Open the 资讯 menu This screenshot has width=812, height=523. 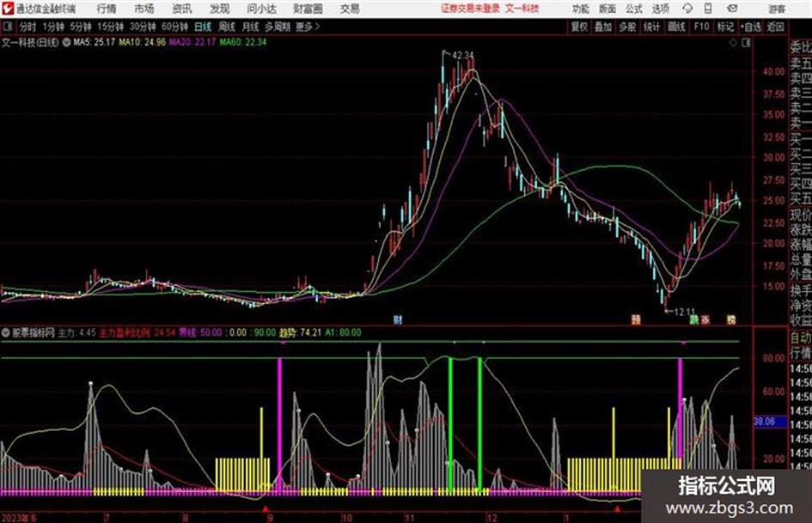coord(182,9)
